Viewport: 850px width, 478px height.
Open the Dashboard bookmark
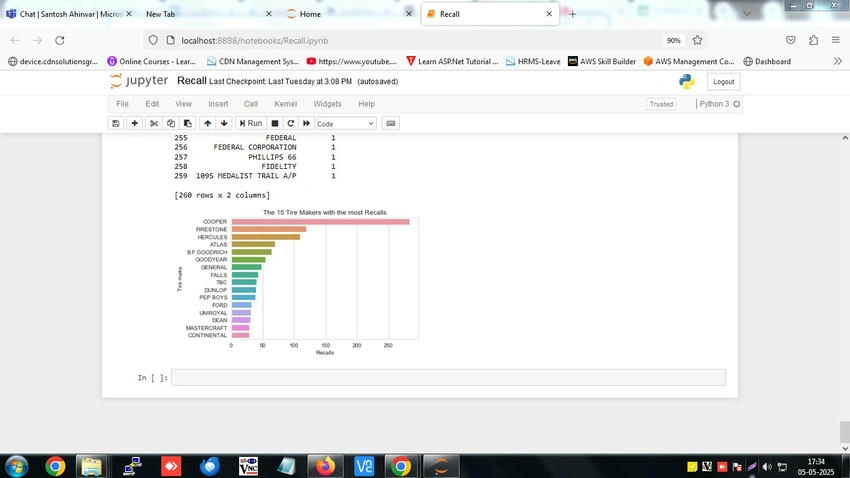[767, 61]
